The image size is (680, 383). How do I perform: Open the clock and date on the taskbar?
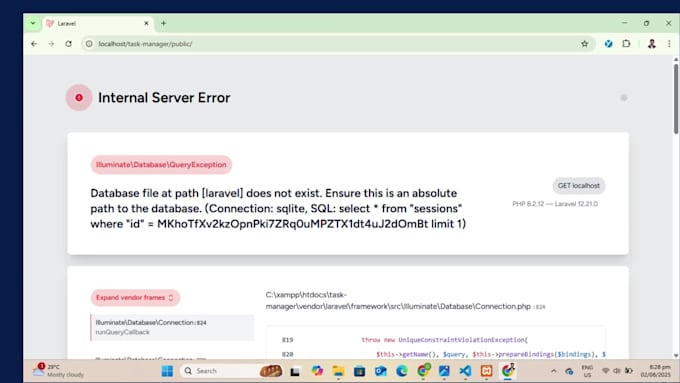(656, 371)
